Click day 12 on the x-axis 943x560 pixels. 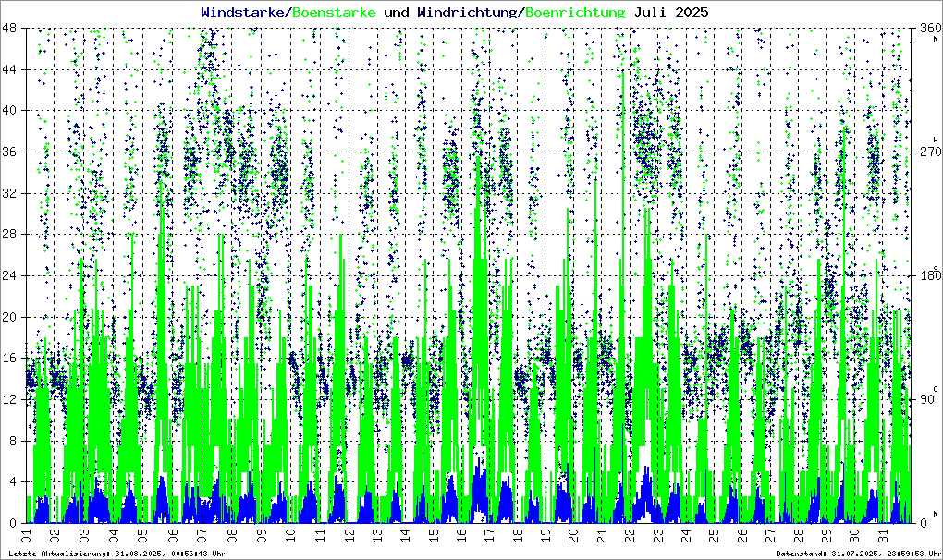350,535
